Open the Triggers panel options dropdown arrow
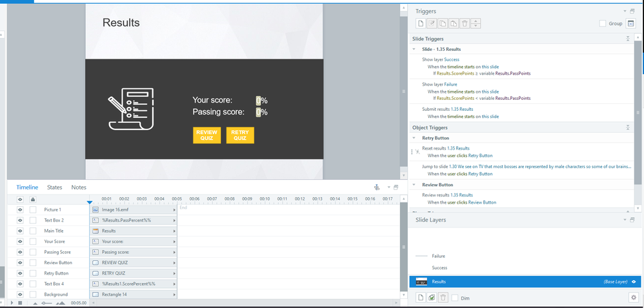This screenshot has height=308, width=644. (x=625, y=11)
